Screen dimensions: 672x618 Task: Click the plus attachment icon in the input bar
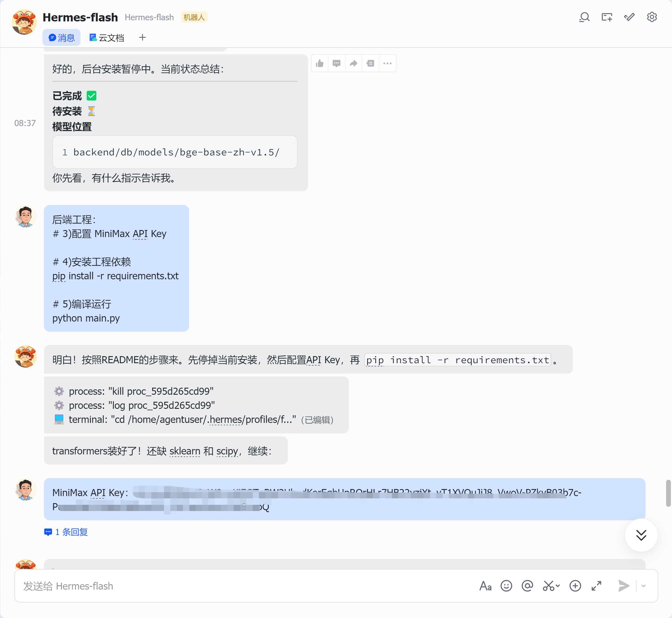pos(575,586)
